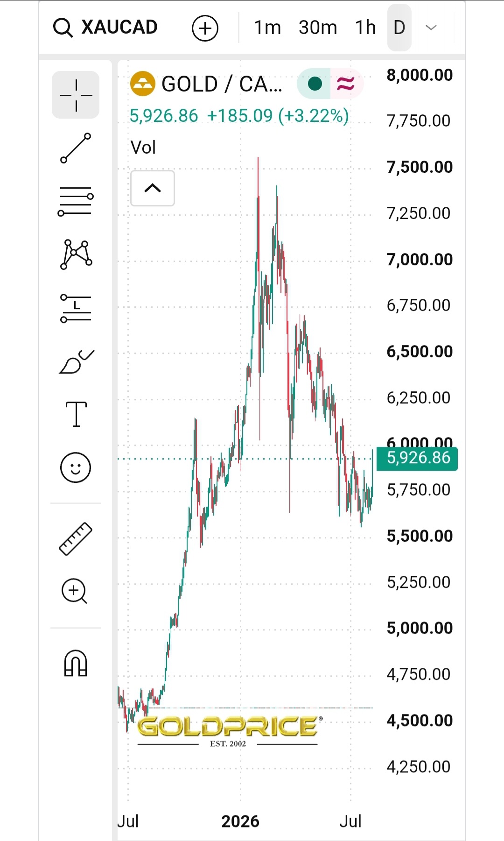This screenshot has width=504, height=841.
Task: Select the text annotation tool
Action: pyautogui.click(x=76, y=414)
